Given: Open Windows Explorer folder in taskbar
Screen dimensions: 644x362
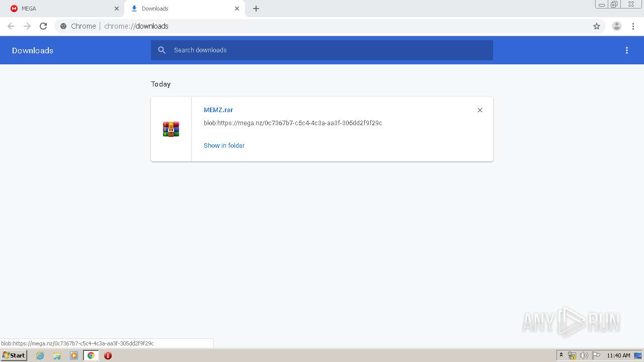Looking at the screenshot, I should [x=57, y=355].
